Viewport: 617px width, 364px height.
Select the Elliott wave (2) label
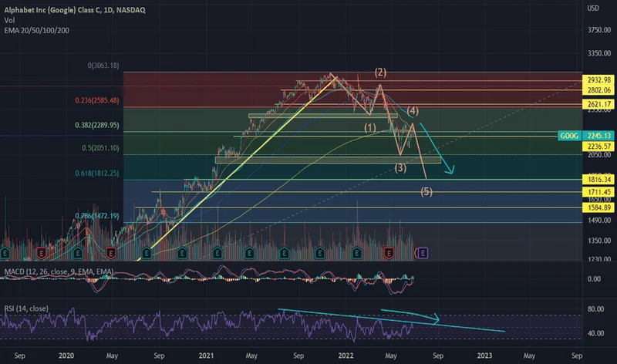380,72
